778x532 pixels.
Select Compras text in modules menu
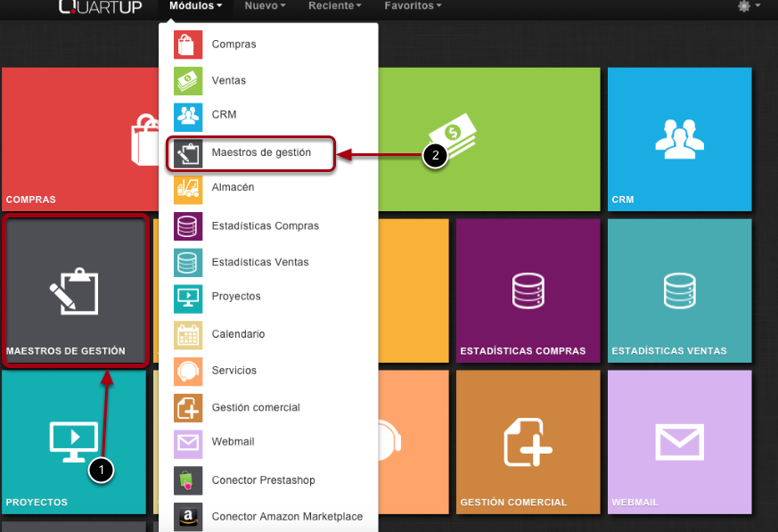[x=233, y=45]
